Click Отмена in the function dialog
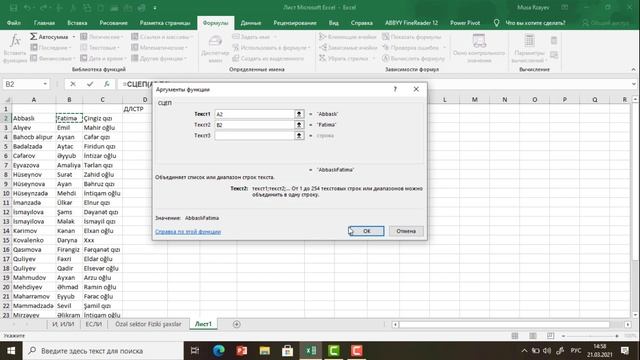The image size is (640, 360). coord(406,231)
